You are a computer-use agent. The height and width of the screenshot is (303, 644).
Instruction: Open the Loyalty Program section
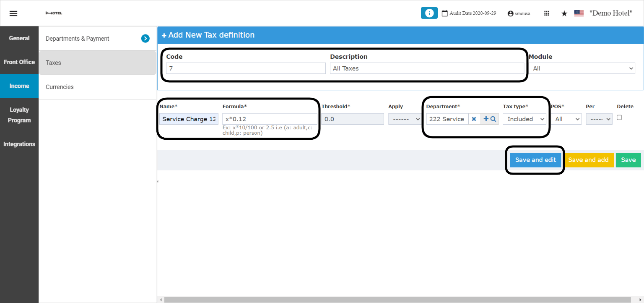click(x=19, y=115)
